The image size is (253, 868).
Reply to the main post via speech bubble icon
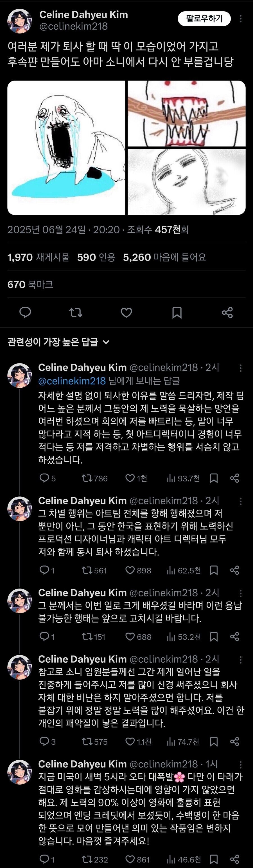[25, 312]
